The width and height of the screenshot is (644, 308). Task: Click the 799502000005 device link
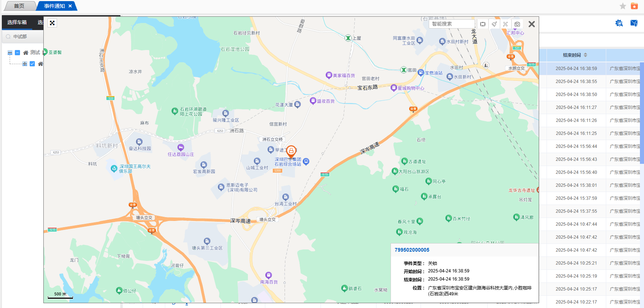pos(412,250)
